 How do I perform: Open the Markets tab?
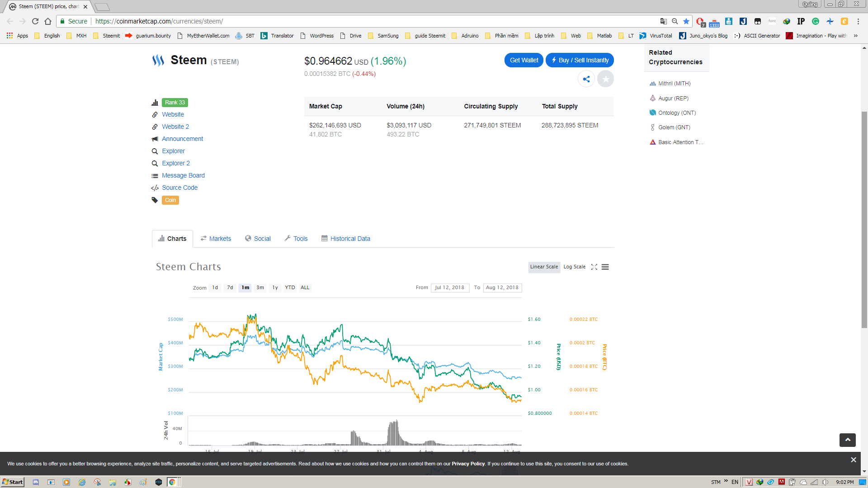[x=216, y=239]
